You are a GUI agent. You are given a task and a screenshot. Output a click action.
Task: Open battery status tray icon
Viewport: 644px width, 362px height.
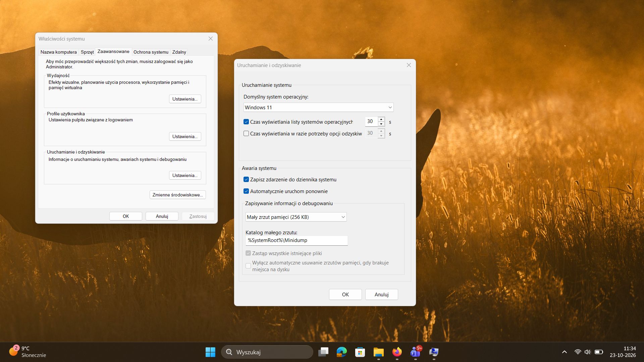tap(599, 352)
